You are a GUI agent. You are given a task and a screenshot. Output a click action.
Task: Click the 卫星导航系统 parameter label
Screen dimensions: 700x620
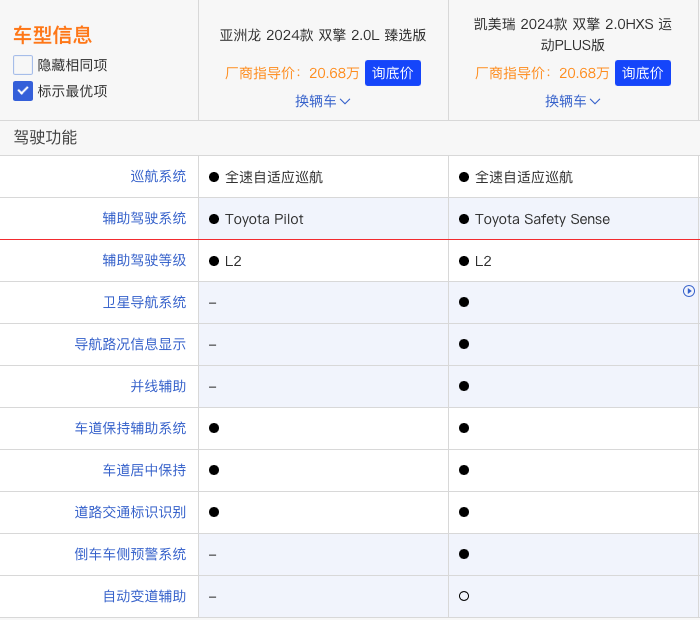144,302
